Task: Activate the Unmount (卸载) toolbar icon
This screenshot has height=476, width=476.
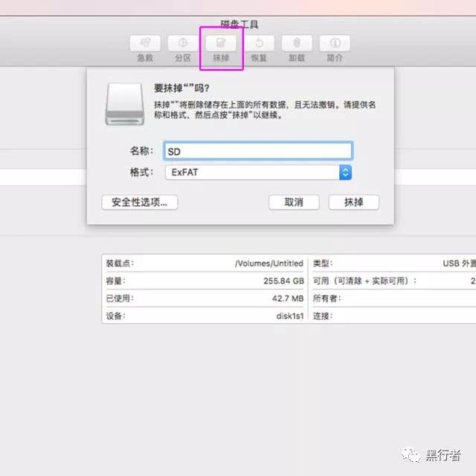Action: 297,43
